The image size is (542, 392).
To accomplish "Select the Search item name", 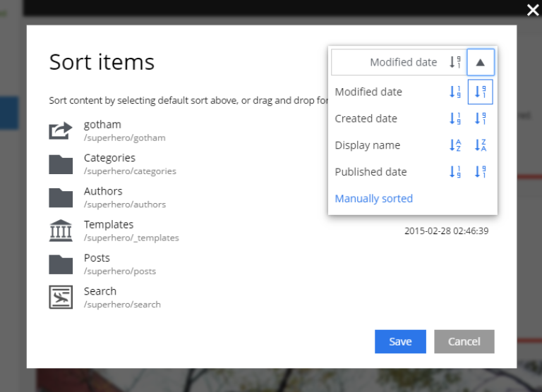I will tap(100, 291).
